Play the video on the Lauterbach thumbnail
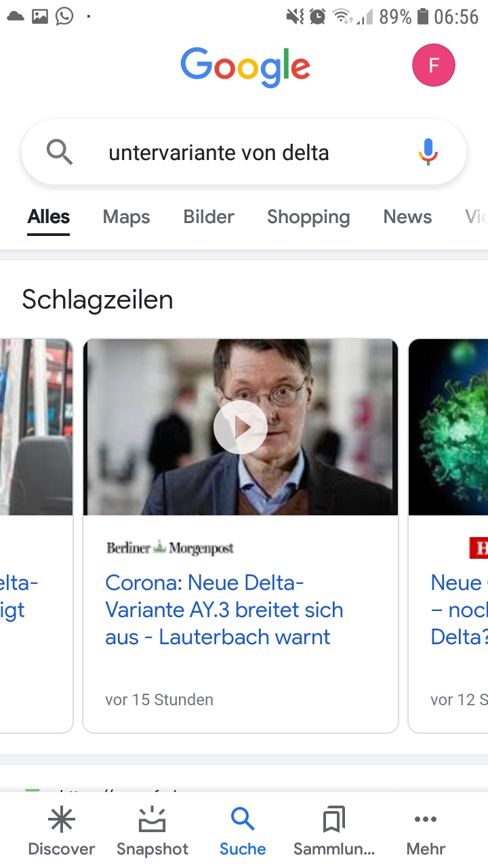 click(240, 427)
